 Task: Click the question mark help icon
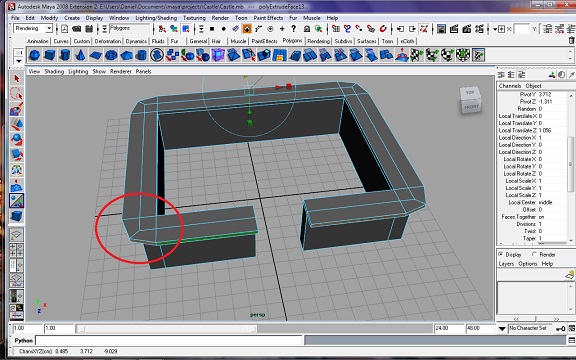(293, 29)
